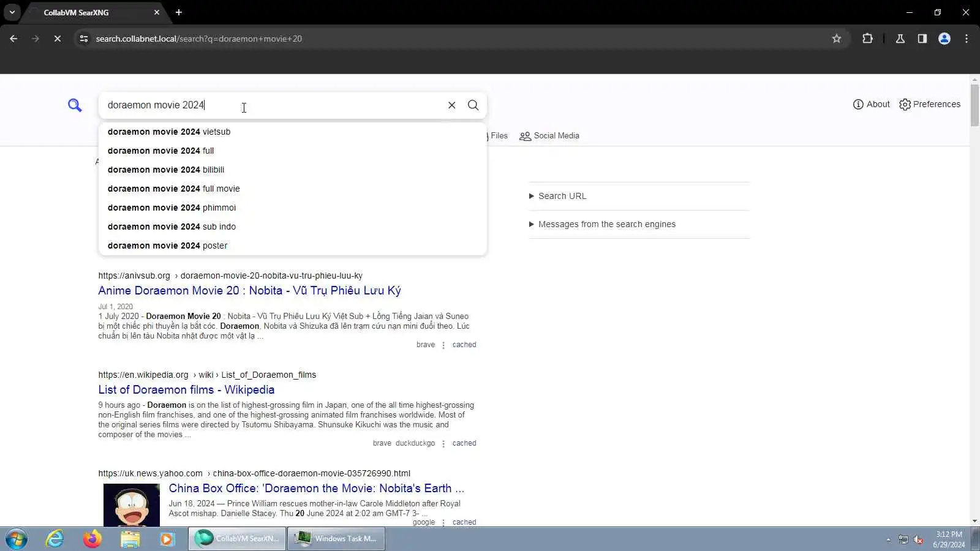
Task: Open cached version of Wikipedia result
Action: pyautogui.click(x=464, y=443)
